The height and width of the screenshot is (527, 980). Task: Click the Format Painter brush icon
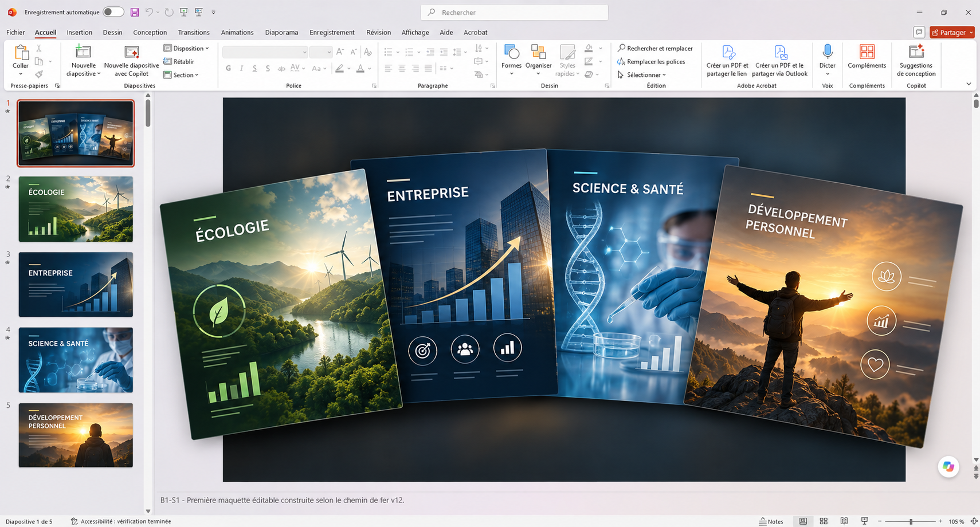pos(39,74)
